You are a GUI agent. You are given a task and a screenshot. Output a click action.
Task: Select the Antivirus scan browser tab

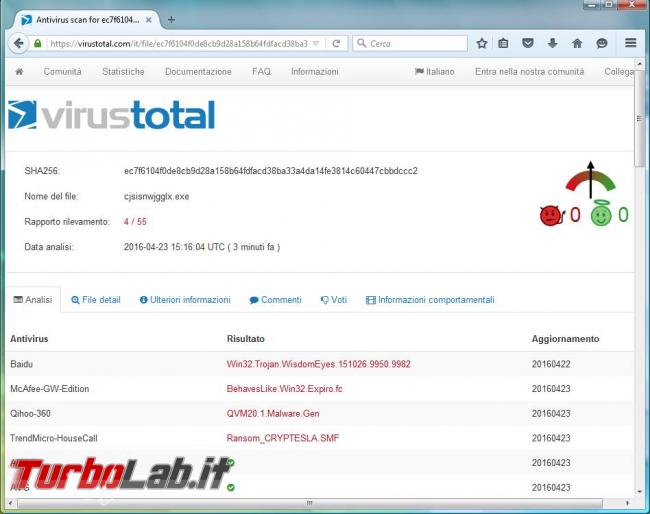[87, 20]
